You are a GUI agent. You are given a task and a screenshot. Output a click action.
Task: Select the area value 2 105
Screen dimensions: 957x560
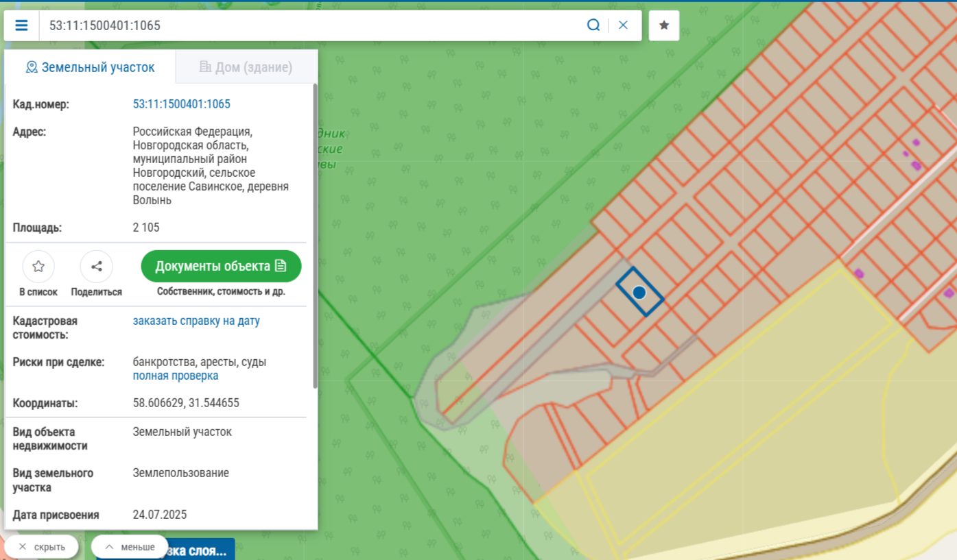coord(146,228)
